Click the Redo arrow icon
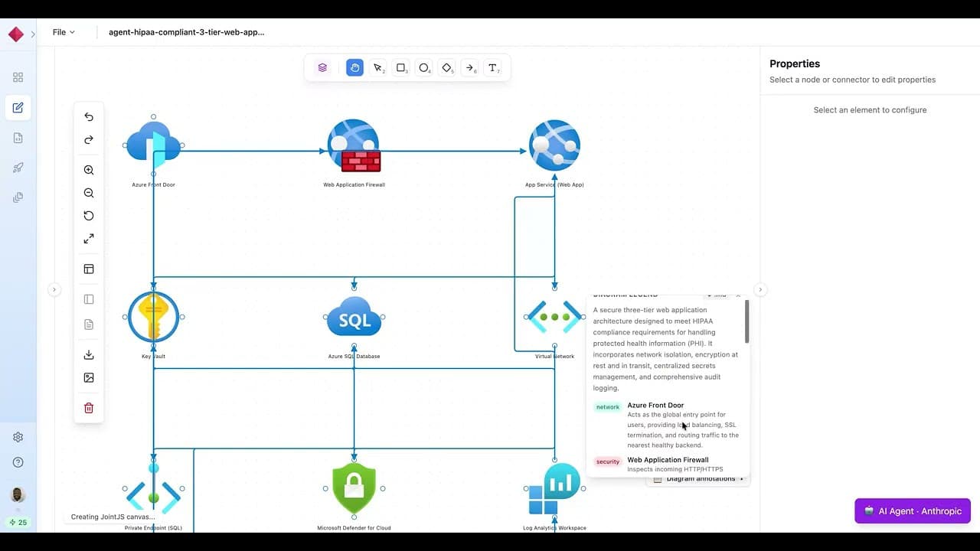This screenshot has width=980, height=551. pos(88,139)
